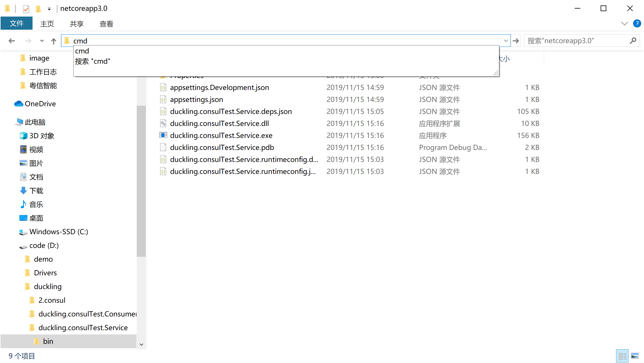
Task: Click the back navigation arrow
Action: coord(11,41)
